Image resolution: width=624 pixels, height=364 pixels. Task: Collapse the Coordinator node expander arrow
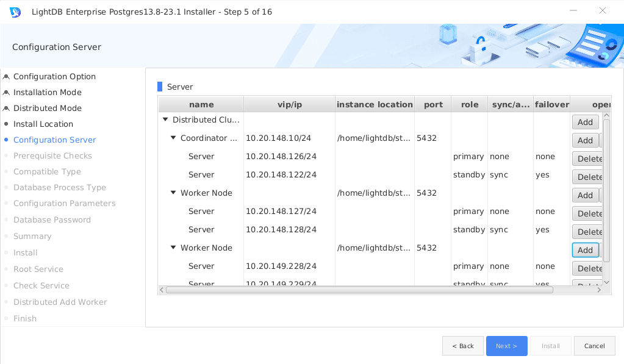173,138
